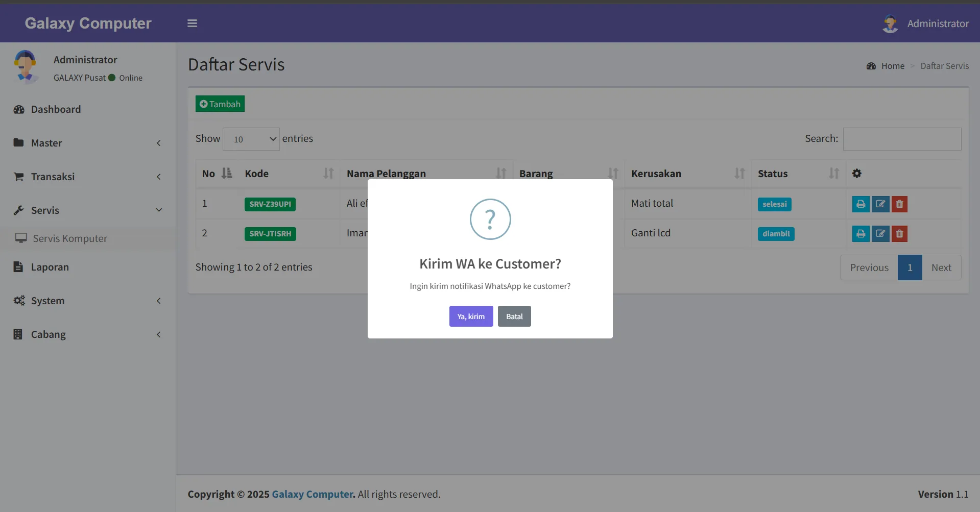Print service SRV-Z39UPI

pyautogui.click(x=861, y=204)
